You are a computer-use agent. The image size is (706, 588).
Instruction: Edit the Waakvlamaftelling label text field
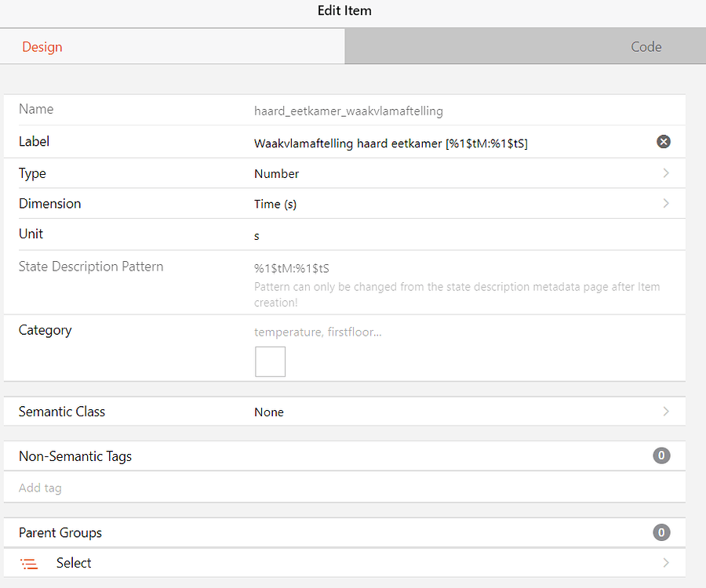click(x=391, y=143)
